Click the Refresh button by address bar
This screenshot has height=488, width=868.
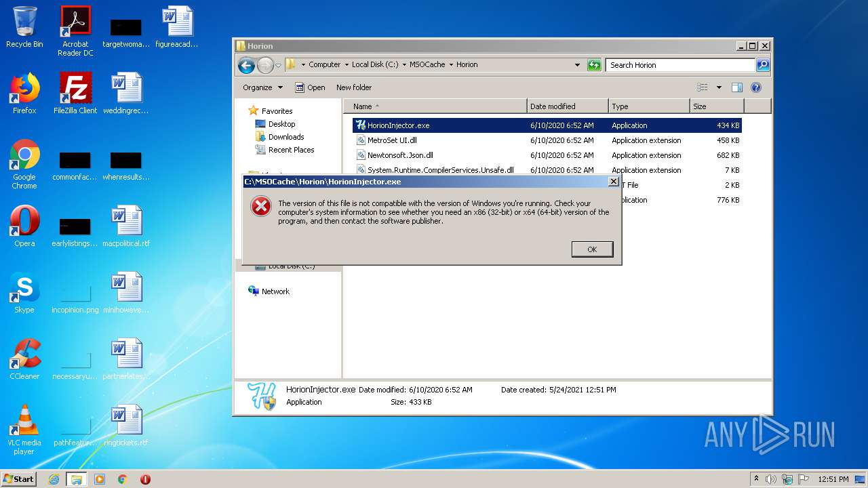594,65
